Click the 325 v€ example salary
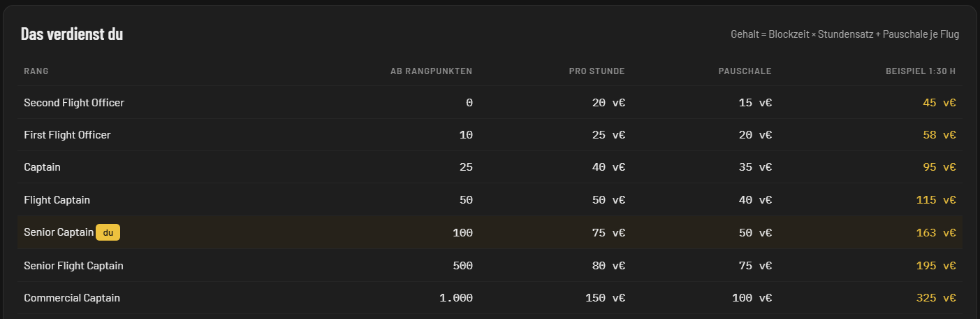The height and width of the screenshot is (319, 980). 936,297
